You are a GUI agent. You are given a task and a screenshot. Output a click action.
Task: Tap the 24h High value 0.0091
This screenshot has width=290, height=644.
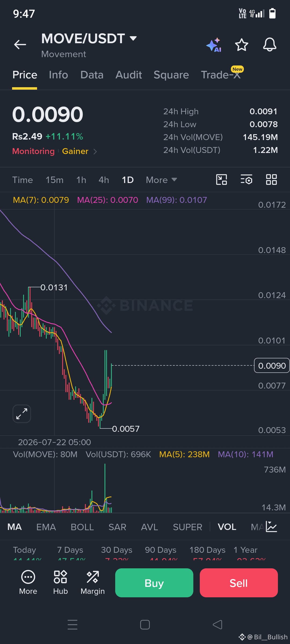pos(263,111)
